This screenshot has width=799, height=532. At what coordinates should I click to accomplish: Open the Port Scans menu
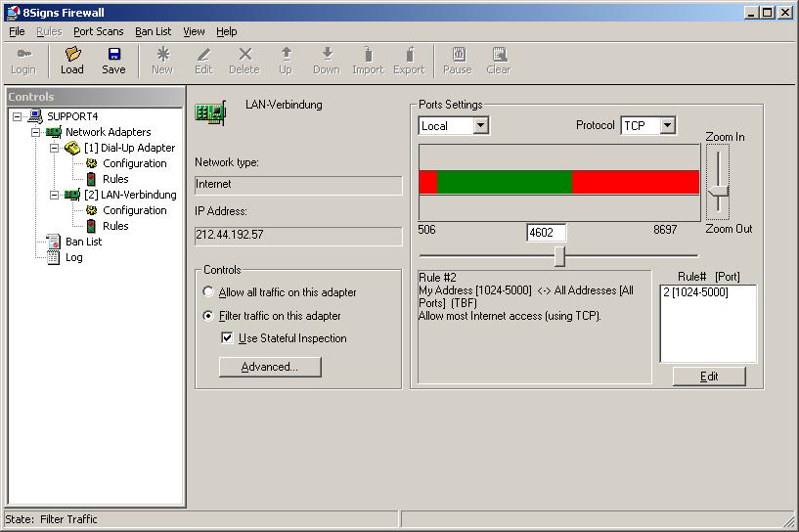click(98, 31)
